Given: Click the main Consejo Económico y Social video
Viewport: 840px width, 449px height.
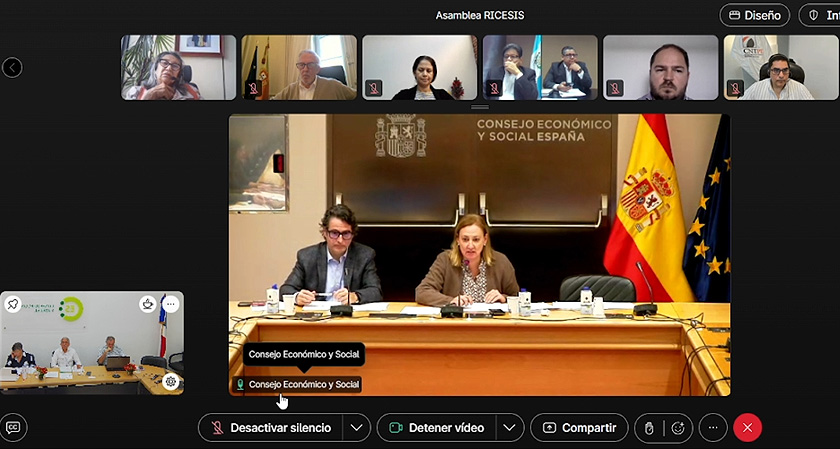Looking at the screenshot, I should (479, 255).
